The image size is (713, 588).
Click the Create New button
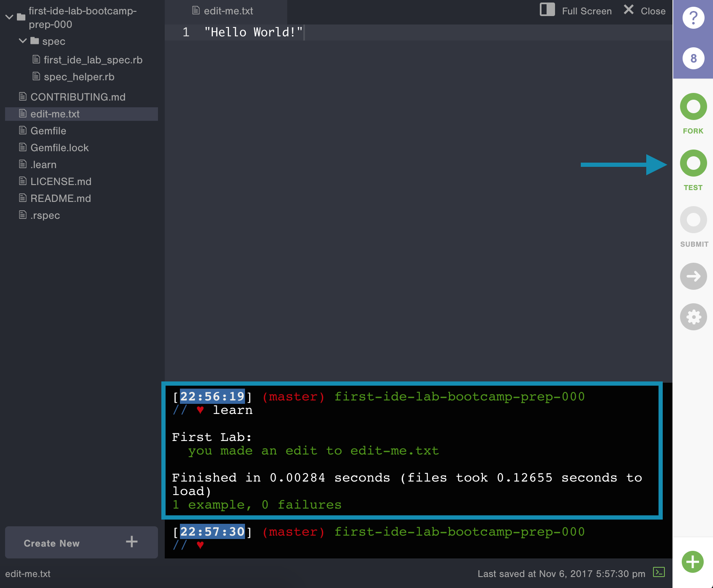tap(81, 543)
